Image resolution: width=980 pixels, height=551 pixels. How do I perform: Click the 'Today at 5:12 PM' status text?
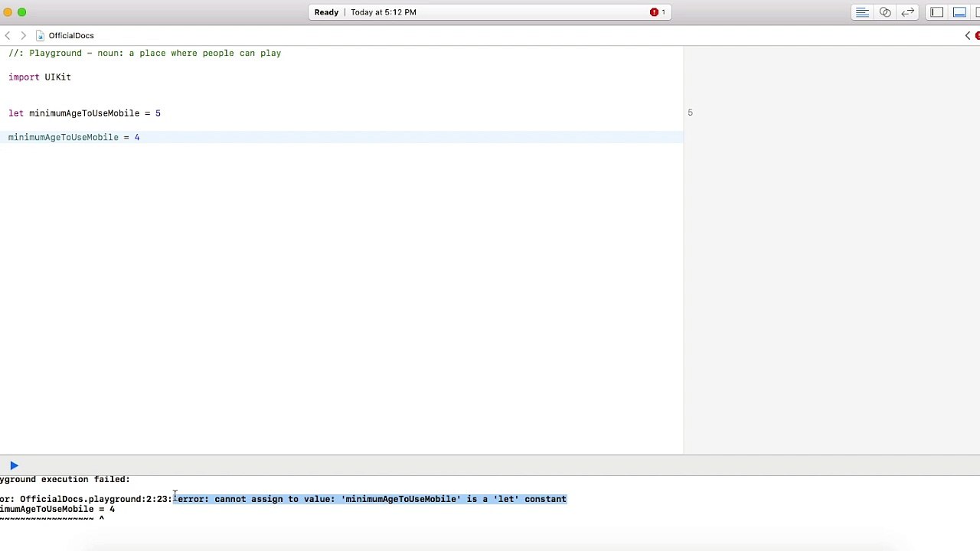pyautogui.click(x=384, y=12)
